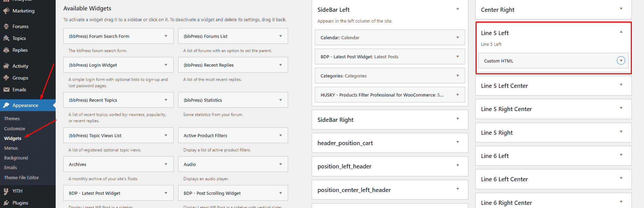Click the Groups sidebar icon
This screenshot has height=208, width=644.
point(6,78)
